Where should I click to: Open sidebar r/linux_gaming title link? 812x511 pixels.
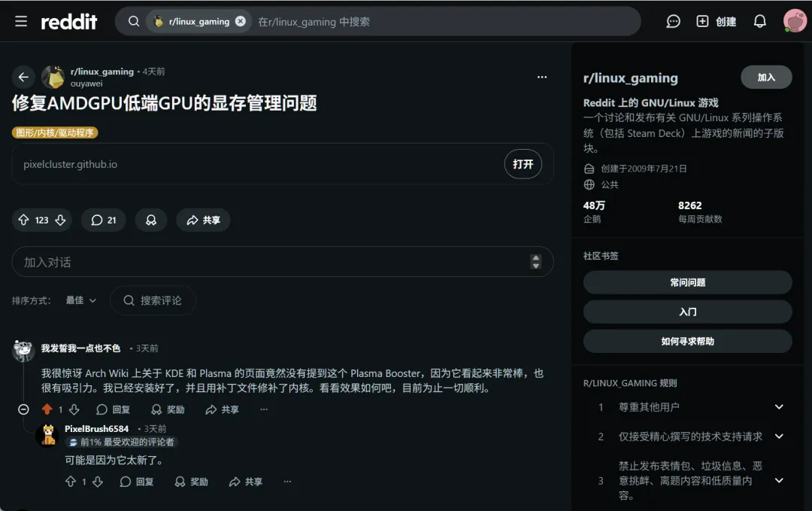pos(630,78)
